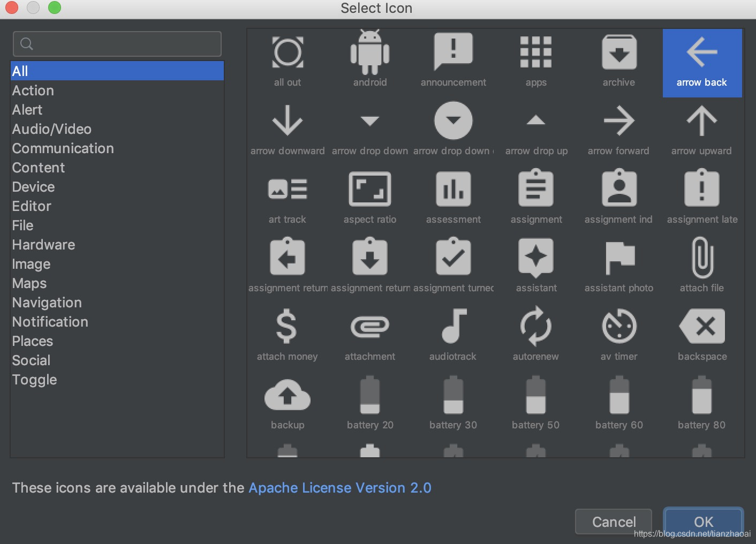Pick the android robot icon
The height and width of the screenshot is (544, 756).
pos(370,52)
